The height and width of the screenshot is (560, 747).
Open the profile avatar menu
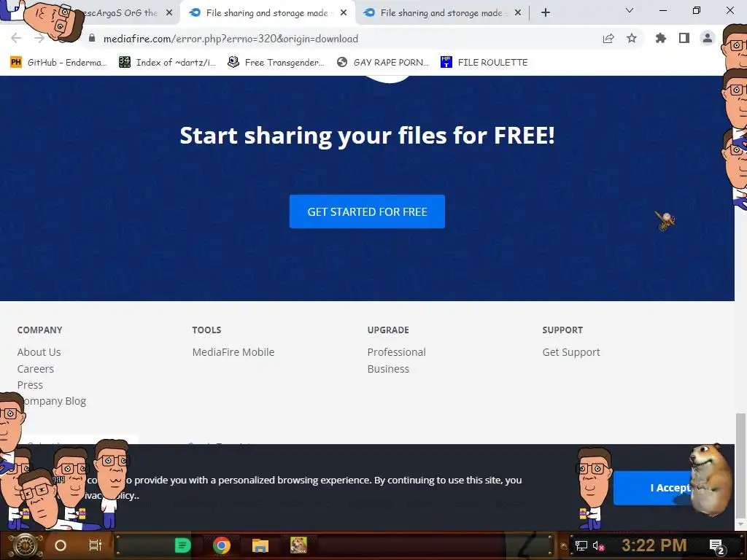tap(708, 38)
